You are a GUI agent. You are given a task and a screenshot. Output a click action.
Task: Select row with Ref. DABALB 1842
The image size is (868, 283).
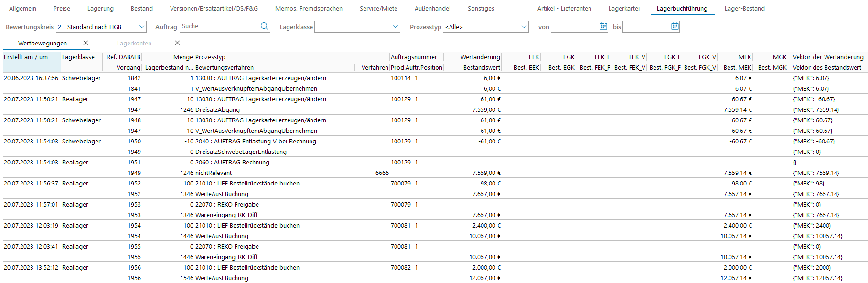(134, 78)
